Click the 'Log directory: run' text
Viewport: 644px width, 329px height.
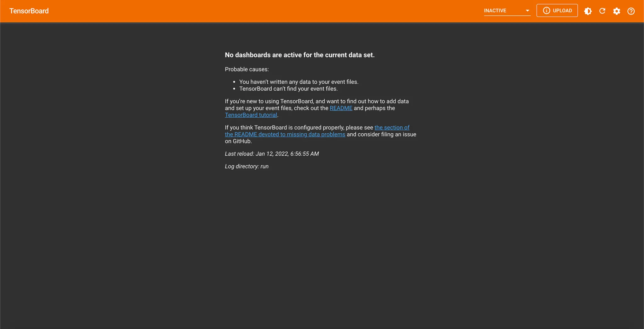click(247, 166)
